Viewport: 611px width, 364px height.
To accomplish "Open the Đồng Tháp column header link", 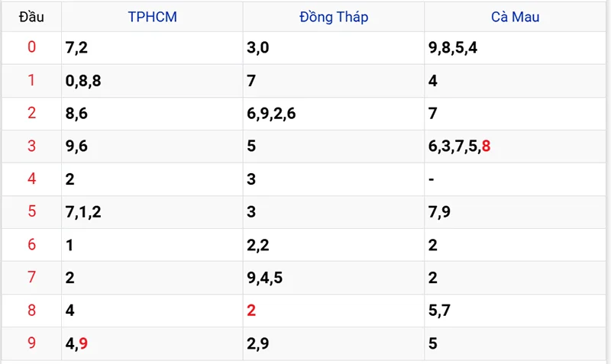I will [x=333, y=17].
